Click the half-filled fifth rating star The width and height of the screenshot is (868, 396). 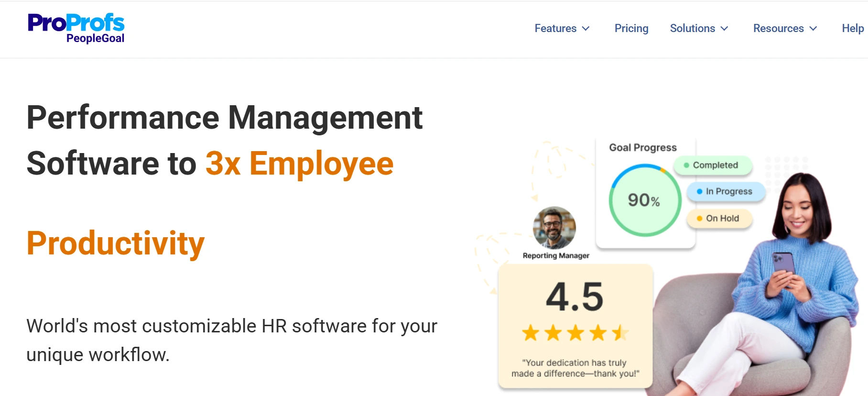tap(620, 332)
